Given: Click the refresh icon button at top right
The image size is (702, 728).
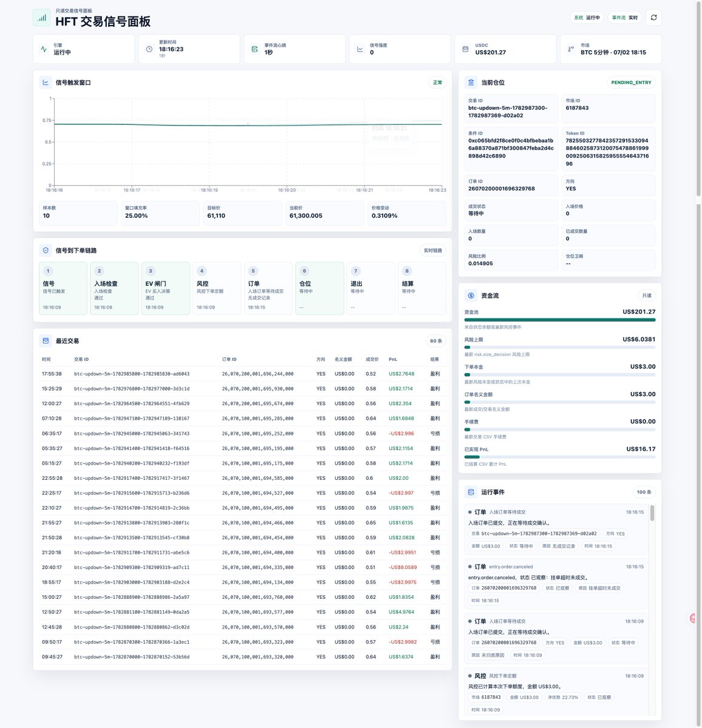Looking at the screenshot, I should 653,18.
